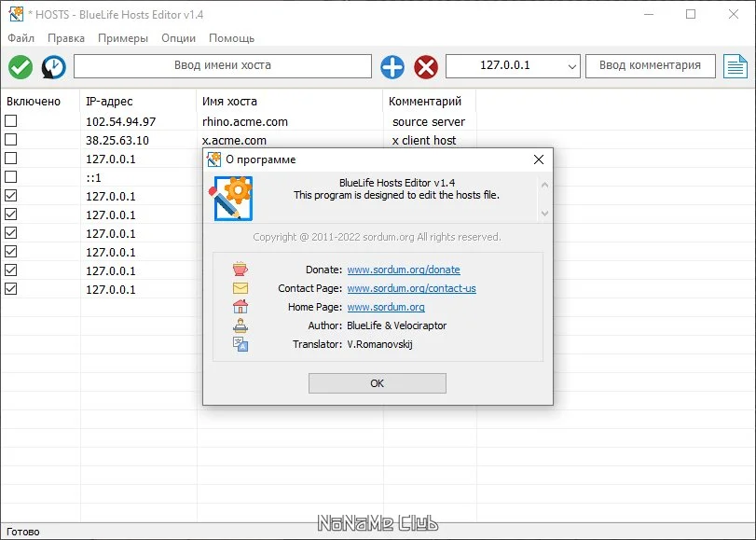Sort by Включено column header
Viewport: 756px width, 540px height.
point(40,102)
